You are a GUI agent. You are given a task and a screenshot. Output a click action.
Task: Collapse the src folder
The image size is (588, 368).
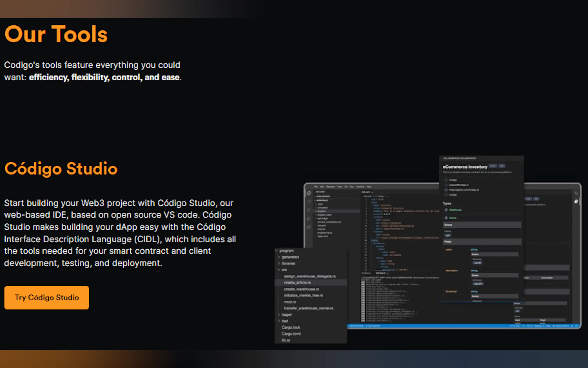[279, 270]
